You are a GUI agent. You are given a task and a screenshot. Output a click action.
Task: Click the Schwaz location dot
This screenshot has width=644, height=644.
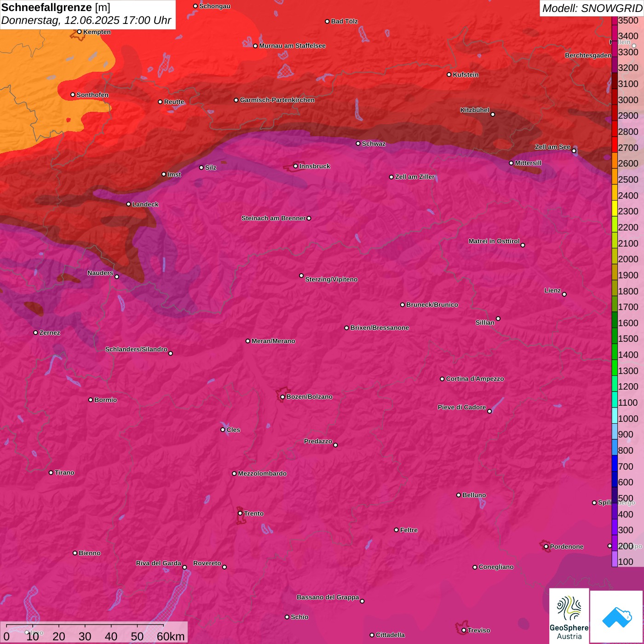point(358,144)
